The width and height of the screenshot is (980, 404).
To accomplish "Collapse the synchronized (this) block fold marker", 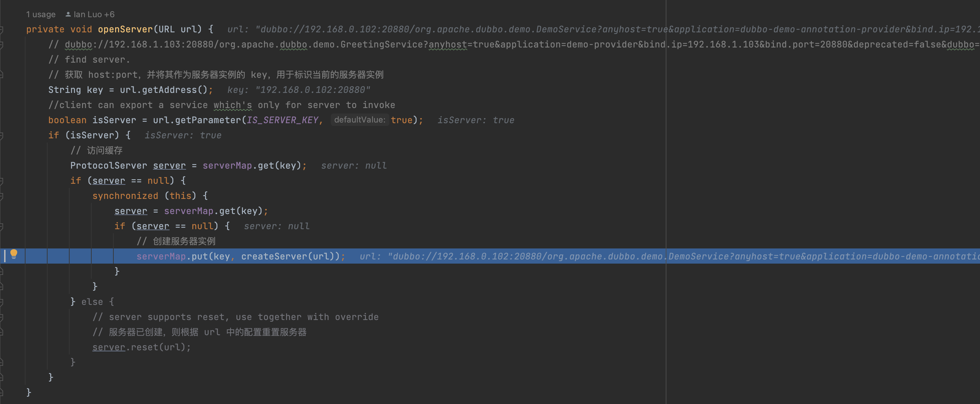I will pyautogui.click(x=1, y=196).
